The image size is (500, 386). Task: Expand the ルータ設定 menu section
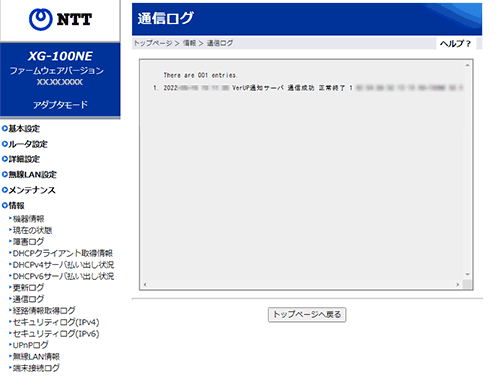25,144
